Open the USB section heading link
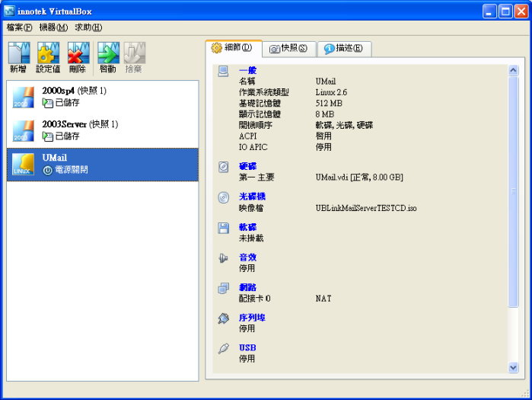 pos(247,348)
